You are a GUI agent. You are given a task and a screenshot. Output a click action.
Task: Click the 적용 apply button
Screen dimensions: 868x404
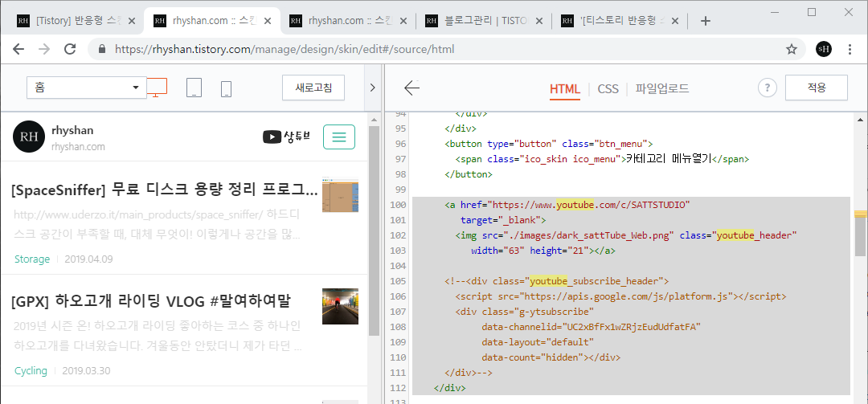click(817, 88)
